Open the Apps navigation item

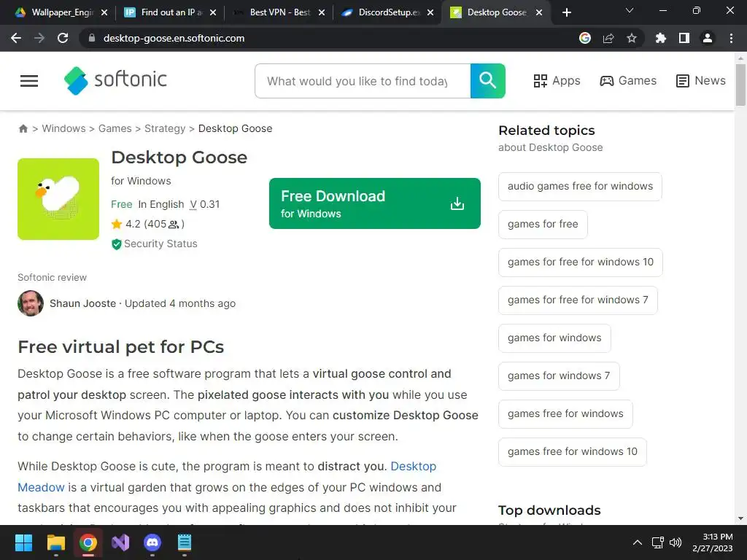[x=557, y=81]
